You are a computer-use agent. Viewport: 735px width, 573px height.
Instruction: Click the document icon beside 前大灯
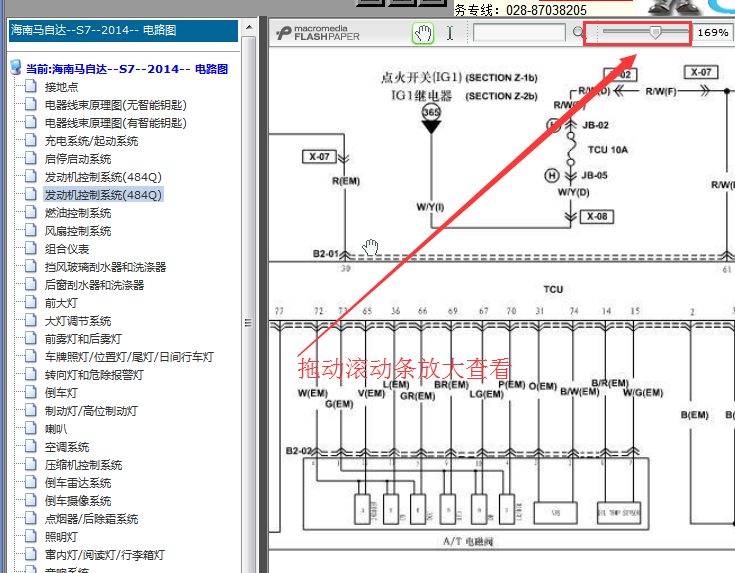point(31,302)
